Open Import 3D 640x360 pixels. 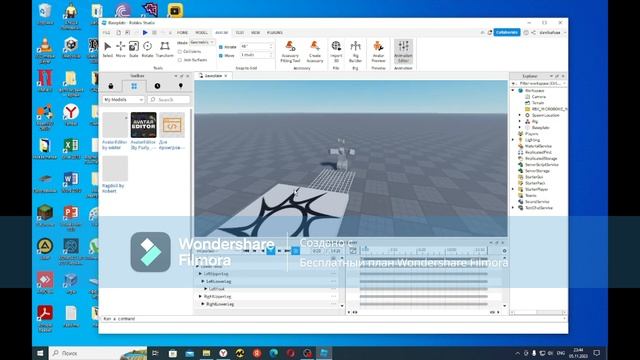336,51
